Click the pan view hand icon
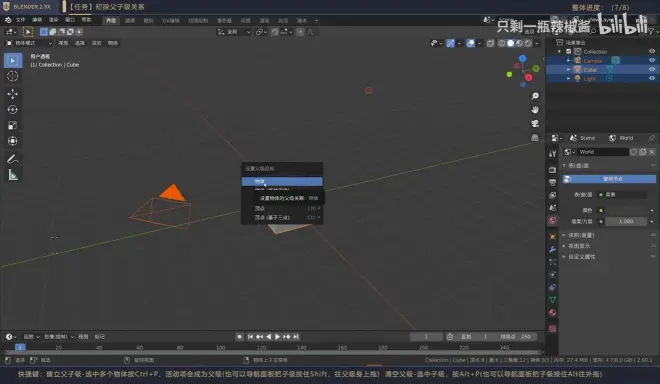Image resolution: width=660 pixels, height=384 pixels. (x=535, y=110)
